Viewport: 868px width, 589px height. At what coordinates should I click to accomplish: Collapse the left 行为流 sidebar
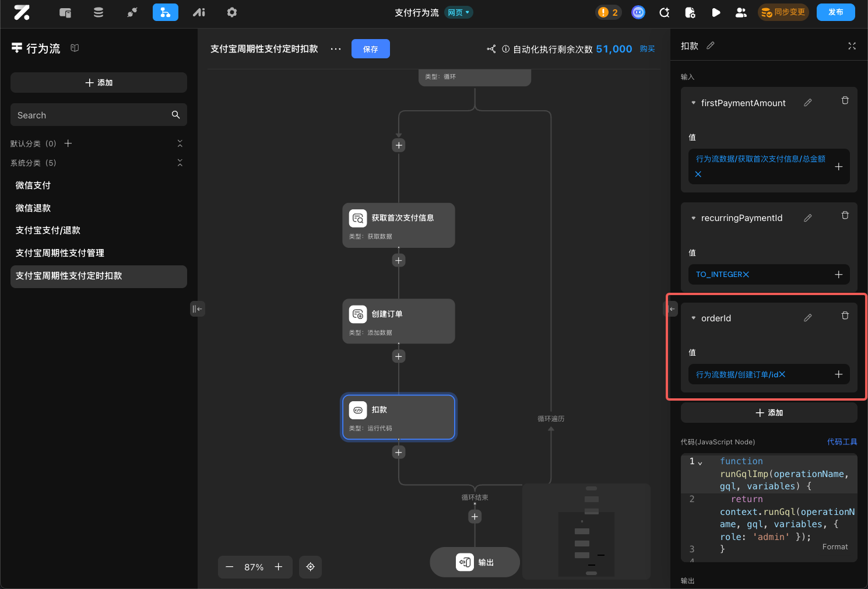197,308
